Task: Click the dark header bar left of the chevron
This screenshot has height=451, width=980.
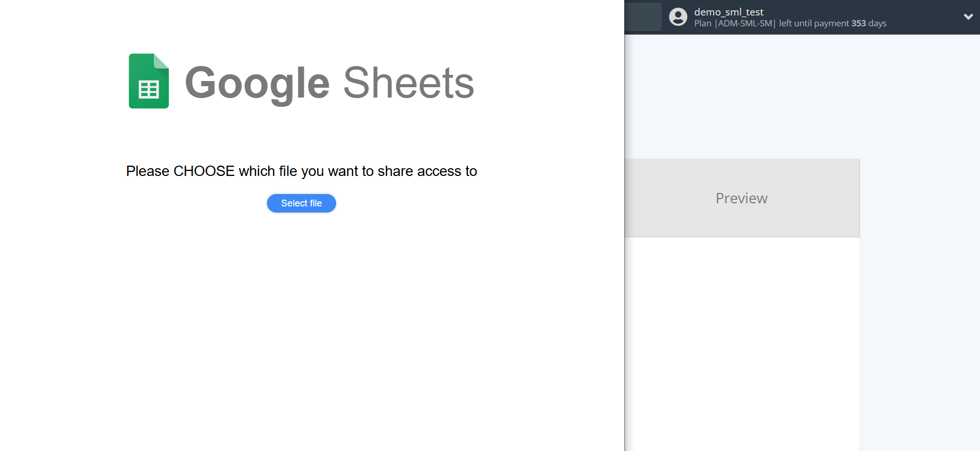Action: [924, 17]
